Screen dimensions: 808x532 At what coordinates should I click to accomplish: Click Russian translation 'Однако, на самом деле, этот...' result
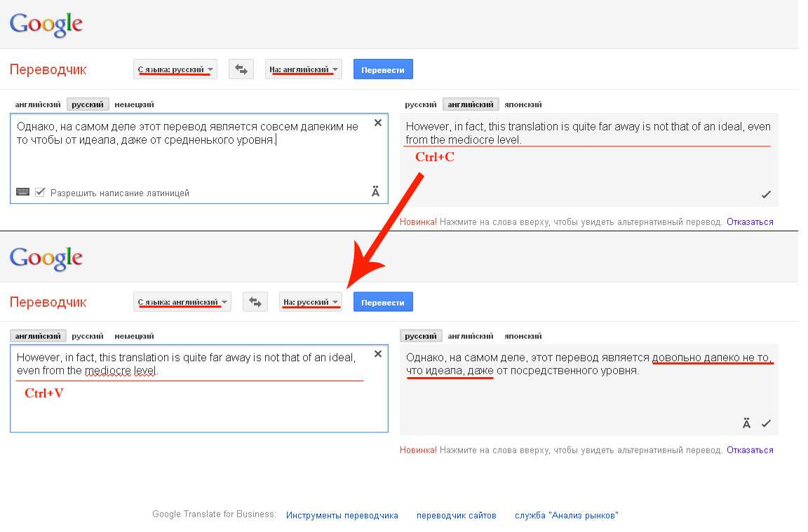pyautogui.click(x=588, y=364)
